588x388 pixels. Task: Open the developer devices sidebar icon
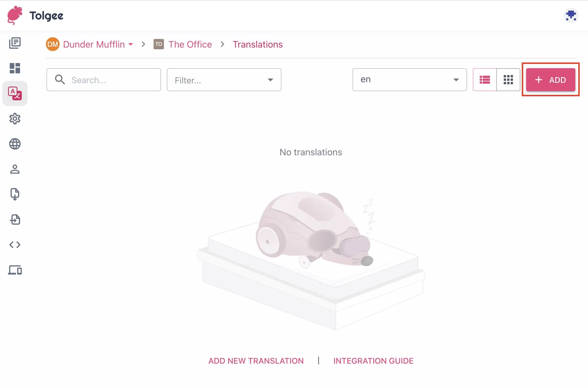tap(15, 270)
